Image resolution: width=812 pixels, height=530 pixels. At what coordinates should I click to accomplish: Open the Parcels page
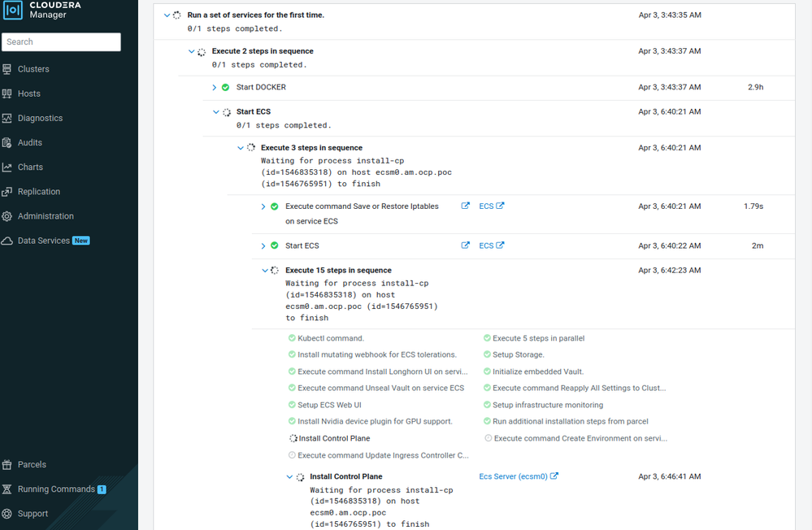(32, 465)
